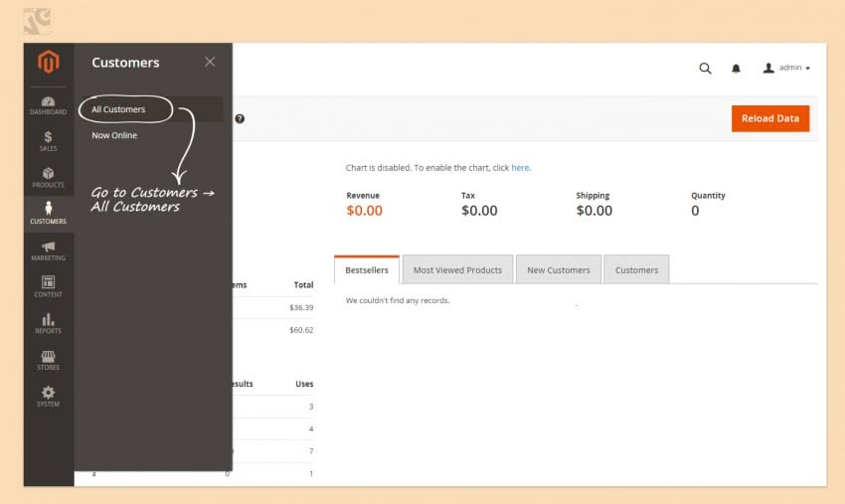The height and width of the screenshot is (504, 845).
Task: Click the Tax $0.00 value
Action: pos(479,211)
